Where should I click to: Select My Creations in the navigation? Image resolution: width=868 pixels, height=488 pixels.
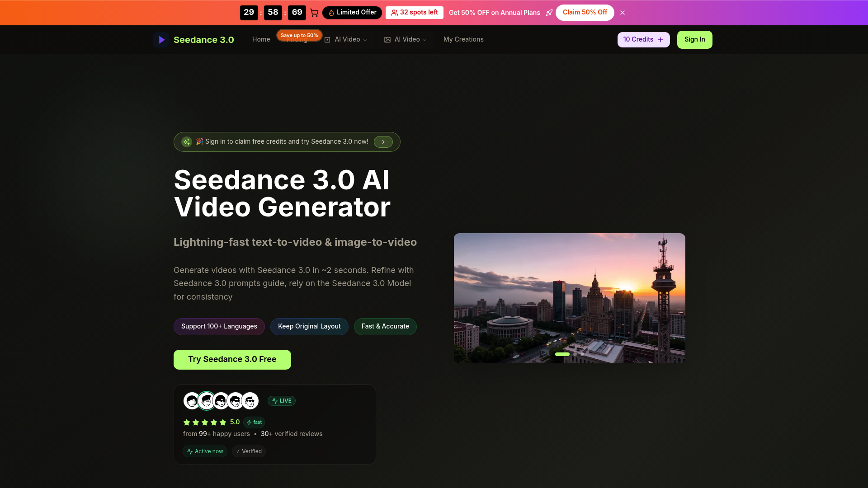point(463,40)
